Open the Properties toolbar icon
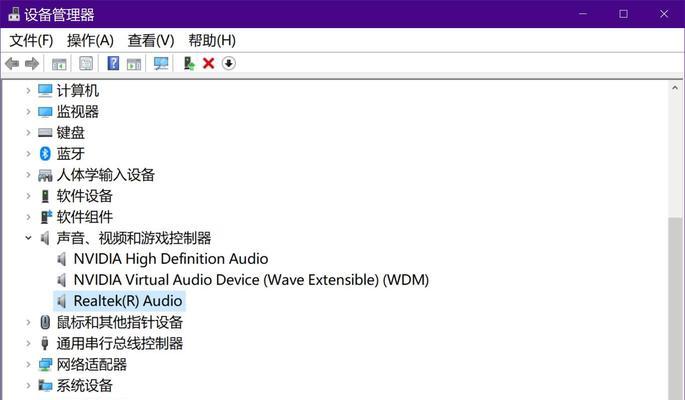Image resolution: width=685 pixels, height=400 pixels. click(86, 63)
